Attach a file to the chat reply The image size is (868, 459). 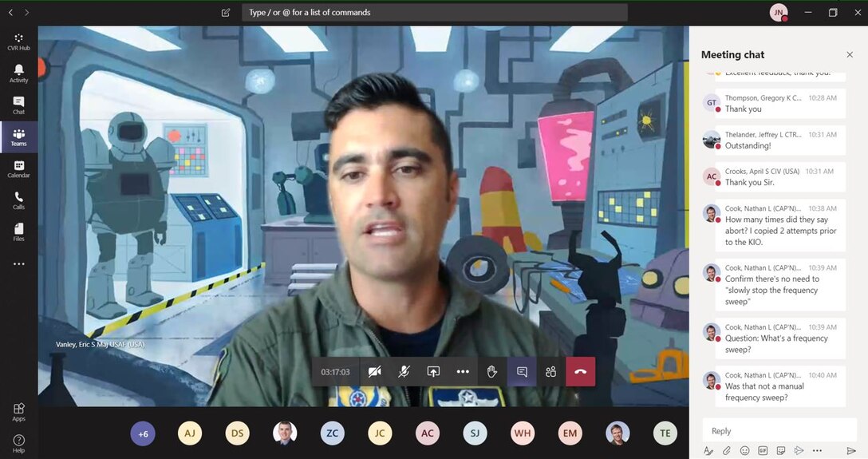tap(726, 451)
